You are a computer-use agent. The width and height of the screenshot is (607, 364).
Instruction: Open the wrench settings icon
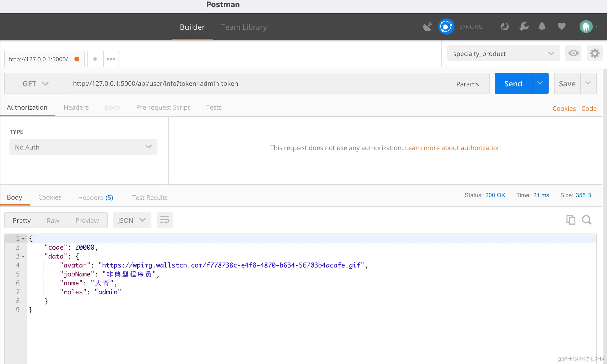(524, 27)
